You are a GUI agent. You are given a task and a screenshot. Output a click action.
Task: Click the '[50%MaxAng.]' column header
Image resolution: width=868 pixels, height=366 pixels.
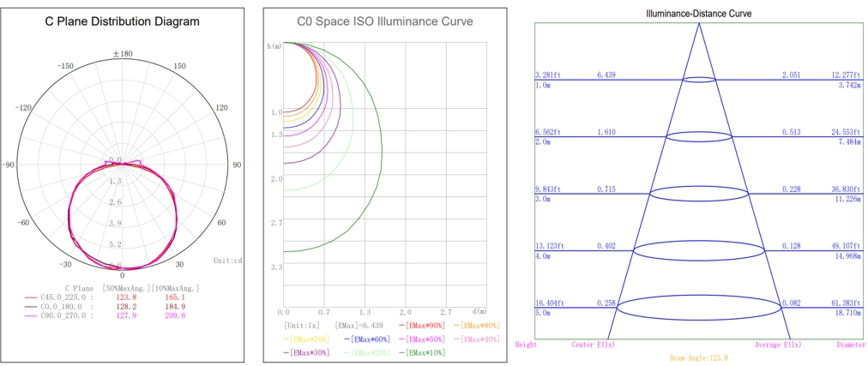[127, 288]
